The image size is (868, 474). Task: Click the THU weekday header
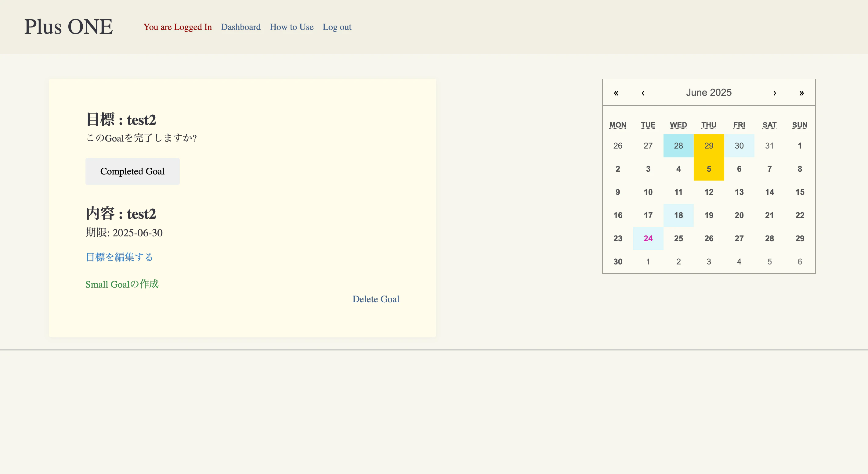coord(709,125)
